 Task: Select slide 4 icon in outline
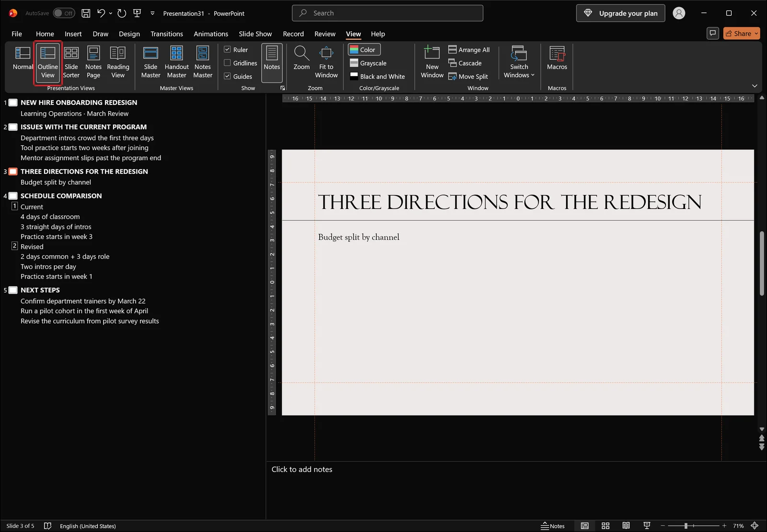(x=13, y=196)
